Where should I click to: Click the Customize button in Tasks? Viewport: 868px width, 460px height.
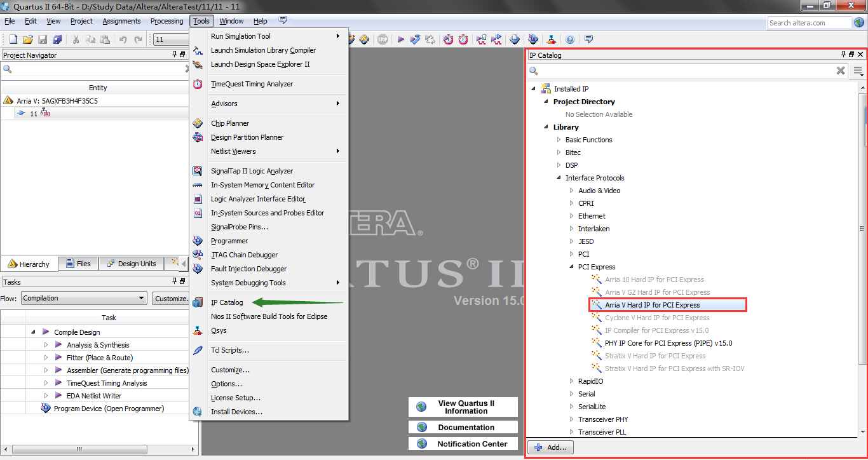pyautogui.click(x=170, y=298)
